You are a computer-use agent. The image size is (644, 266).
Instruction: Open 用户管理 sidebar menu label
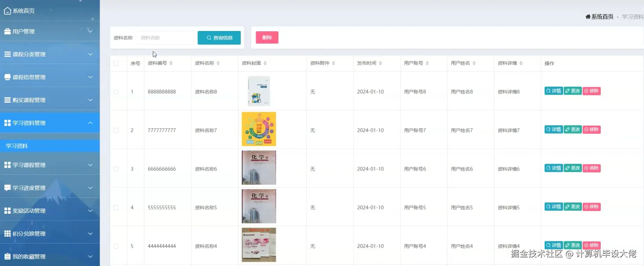pos(24,31)
